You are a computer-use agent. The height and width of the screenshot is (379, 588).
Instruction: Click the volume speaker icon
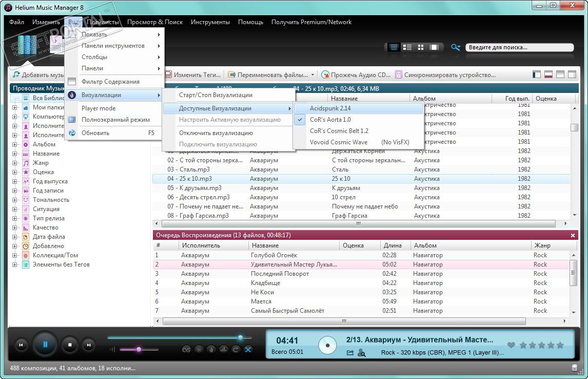112,349
